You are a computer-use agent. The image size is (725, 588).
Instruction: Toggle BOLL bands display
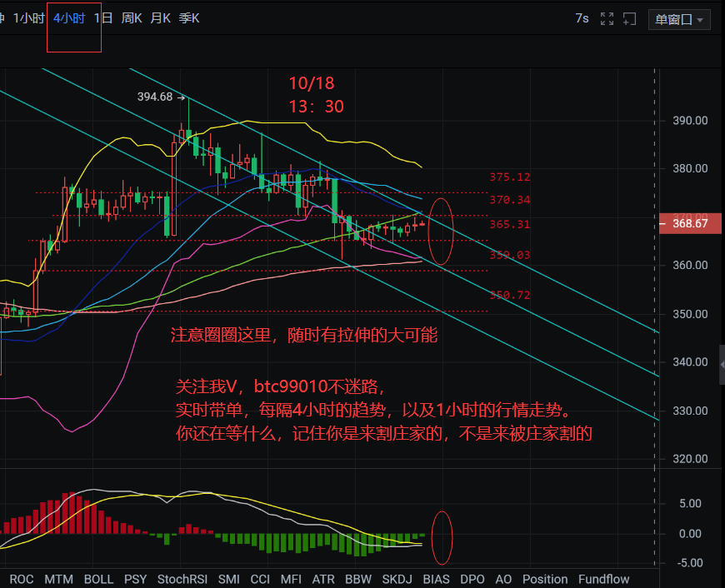tap(98, 579)
